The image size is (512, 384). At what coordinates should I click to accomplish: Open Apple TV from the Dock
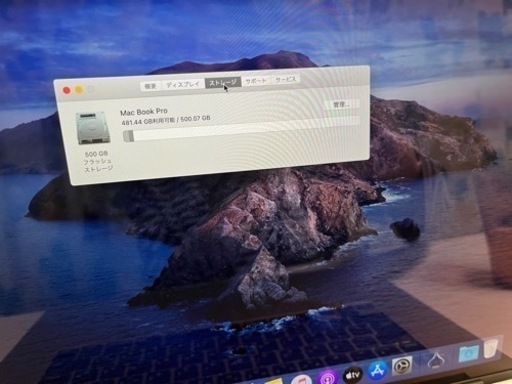(x=353, y=375)
